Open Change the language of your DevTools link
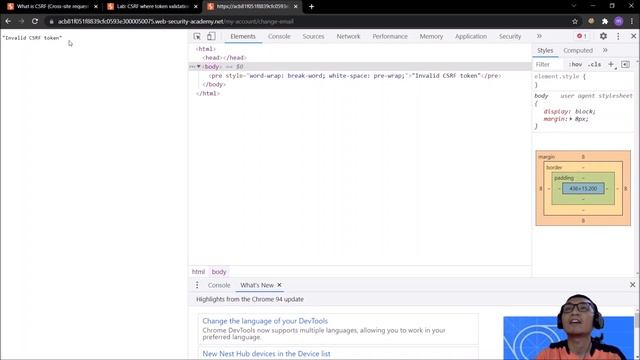Viewport: 640px width, 360px height. coord(265,321)
